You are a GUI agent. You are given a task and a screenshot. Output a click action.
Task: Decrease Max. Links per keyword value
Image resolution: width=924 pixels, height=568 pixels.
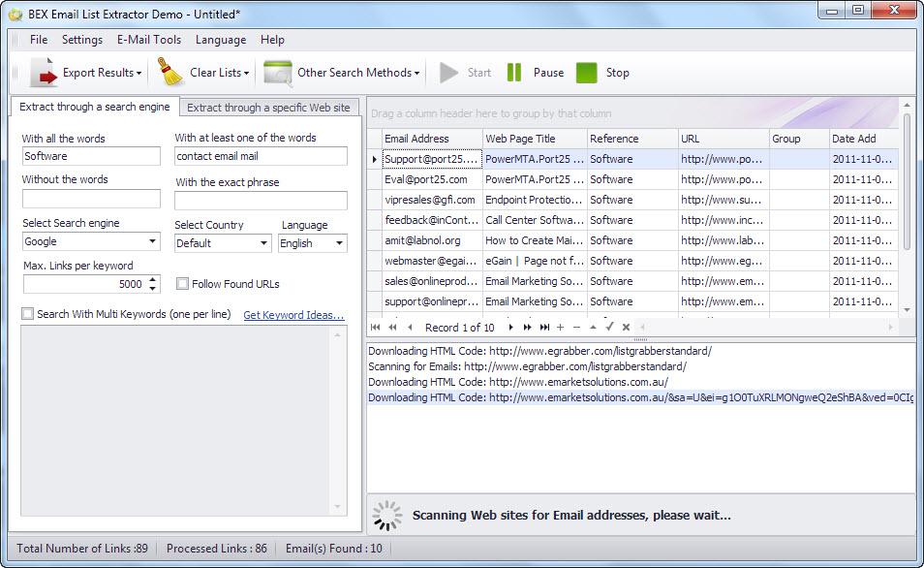click(153, 289)
